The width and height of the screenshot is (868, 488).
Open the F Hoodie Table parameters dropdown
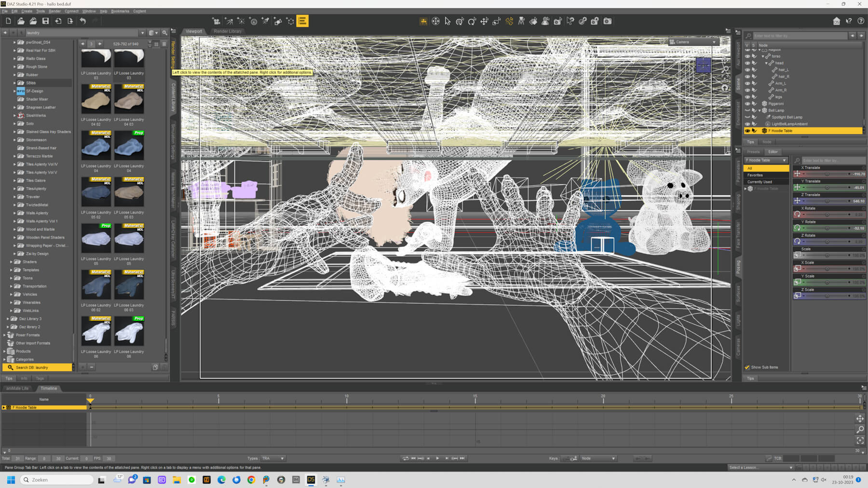click(x=766, y=160)
